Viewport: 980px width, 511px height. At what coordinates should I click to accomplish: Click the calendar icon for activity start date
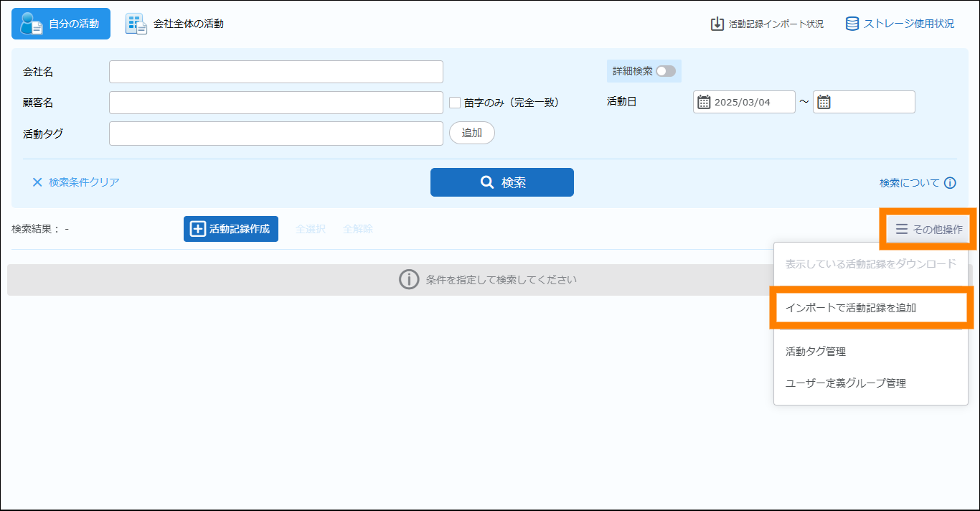[x=704, y=102]
